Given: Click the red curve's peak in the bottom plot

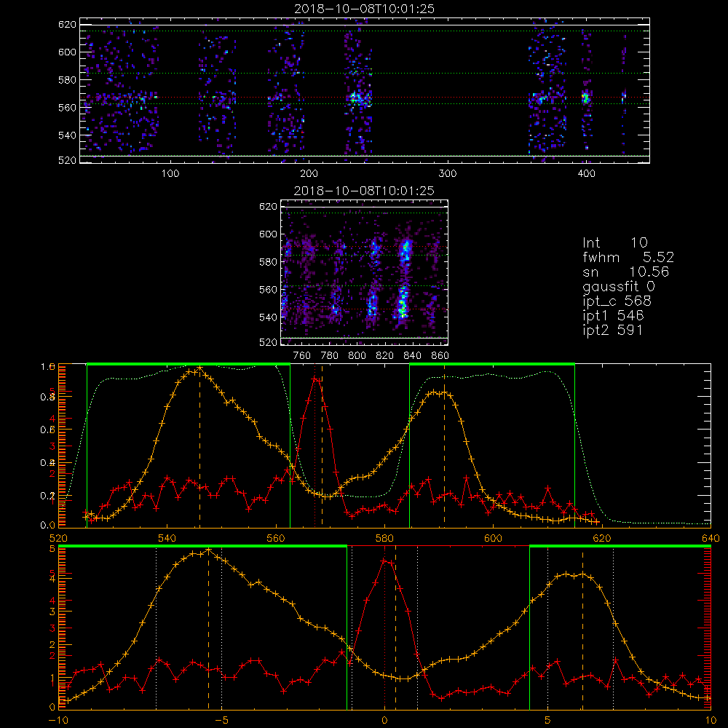Looking at the screenshot, I should click(384, 561).
